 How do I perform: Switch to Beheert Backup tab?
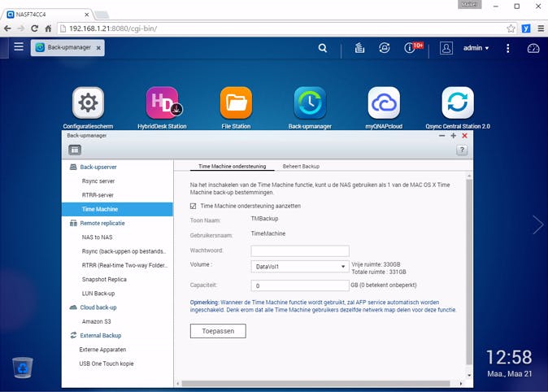301,167
